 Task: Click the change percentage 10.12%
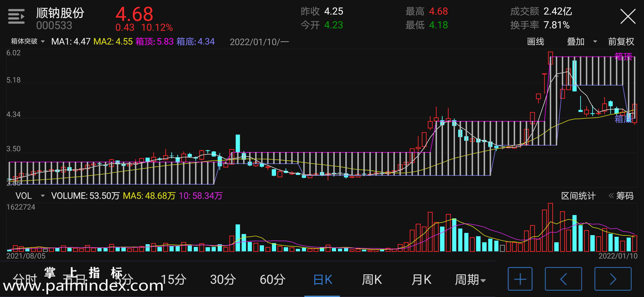pyautogui.click(x=157, y=28)
